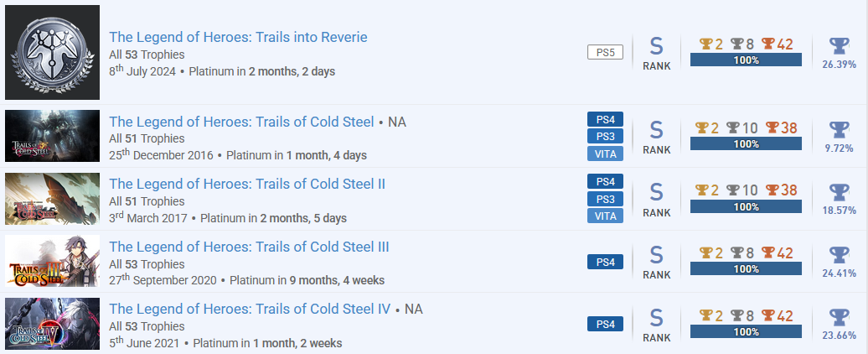Click '25th December 2016' completion date text
The image size is (868, 354).
[x=161, y=154]
